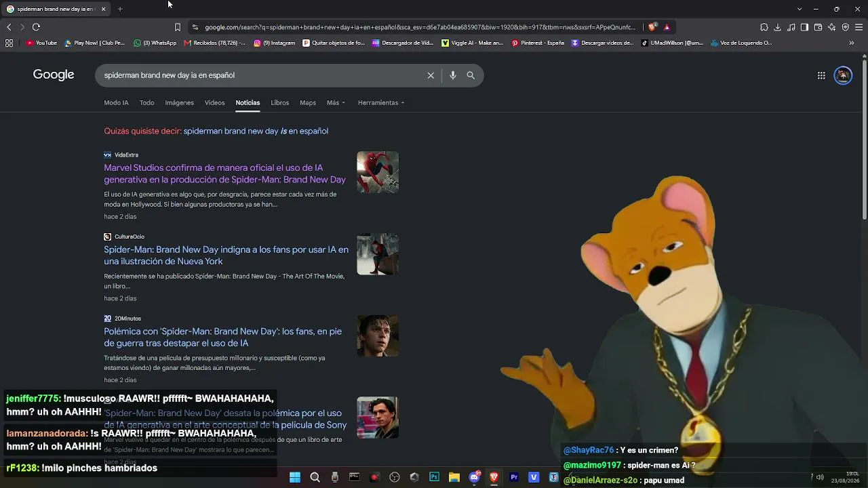Open the VidaExtra Marvel Studios article headline
Screen dimensions: 868x488
224,174
